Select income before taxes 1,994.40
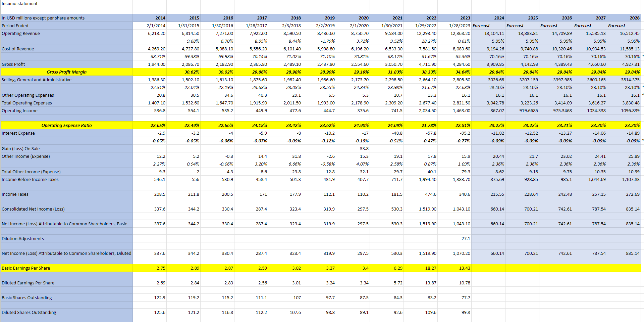Viewport: 644px width, 322px height. pos(421,180)
